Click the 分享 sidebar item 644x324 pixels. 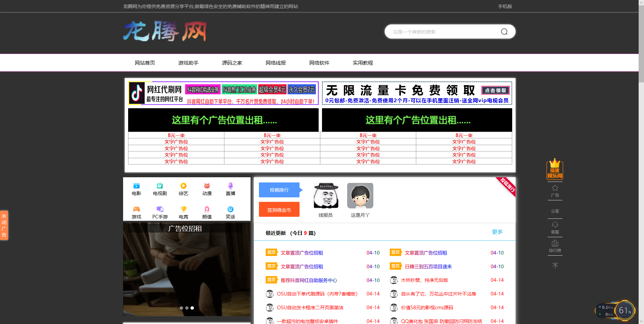tap(555, 211)
